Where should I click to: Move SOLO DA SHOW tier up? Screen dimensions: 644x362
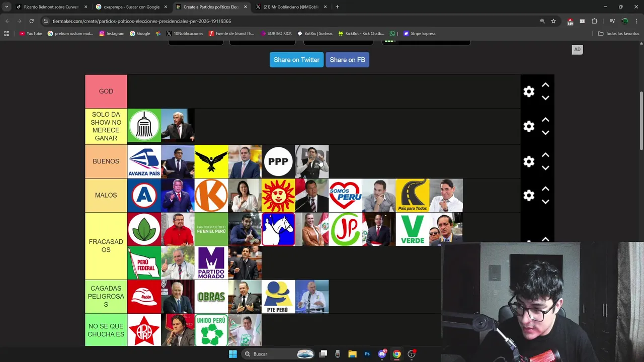pos(545,120)
